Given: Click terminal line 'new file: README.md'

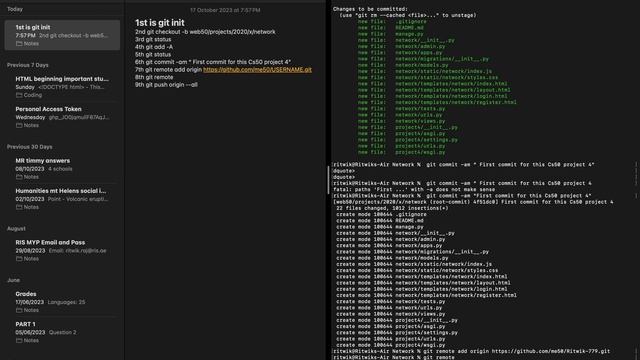Looking at the screenshot, I should click(x=391, y=28).
